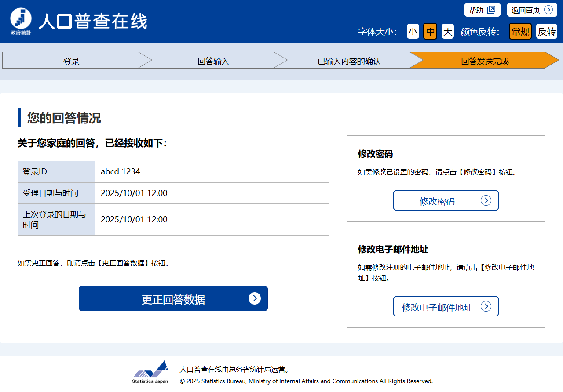Click the circled arrow on 修改电子邮件地址 button
563x392 pixels.
[x=486, y=306]
